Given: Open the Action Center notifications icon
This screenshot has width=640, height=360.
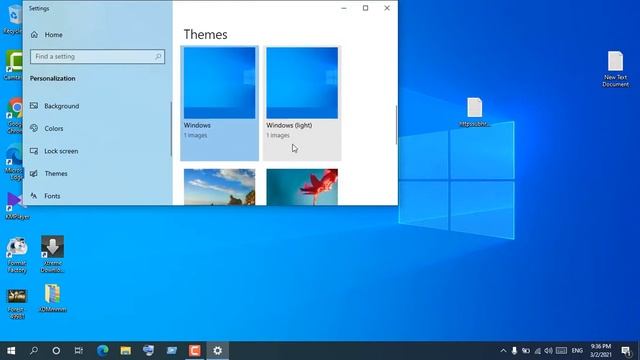Looking at the screenshot, I should [x=627, y=351].
